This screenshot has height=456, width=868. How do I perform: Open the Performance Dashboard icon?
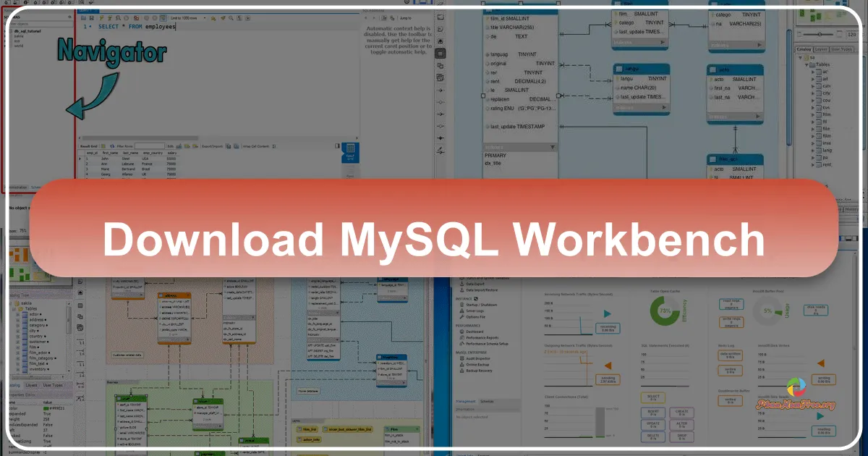[474, 332]
